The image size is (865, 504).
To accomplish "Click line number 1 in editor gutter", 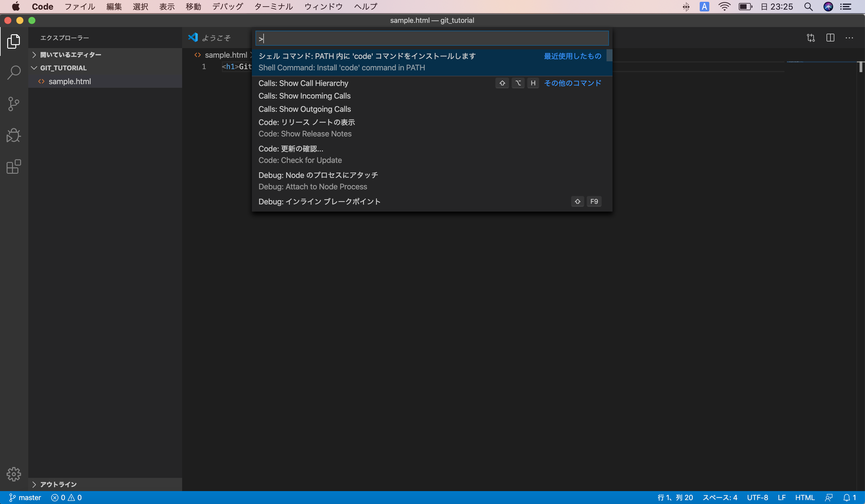I will click(204, 67).
